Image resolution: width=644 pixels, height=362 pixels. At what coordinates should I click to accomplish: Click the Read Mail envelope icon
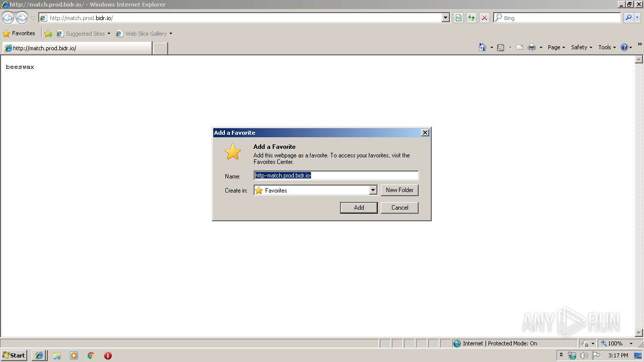click(x=520, y=47)
